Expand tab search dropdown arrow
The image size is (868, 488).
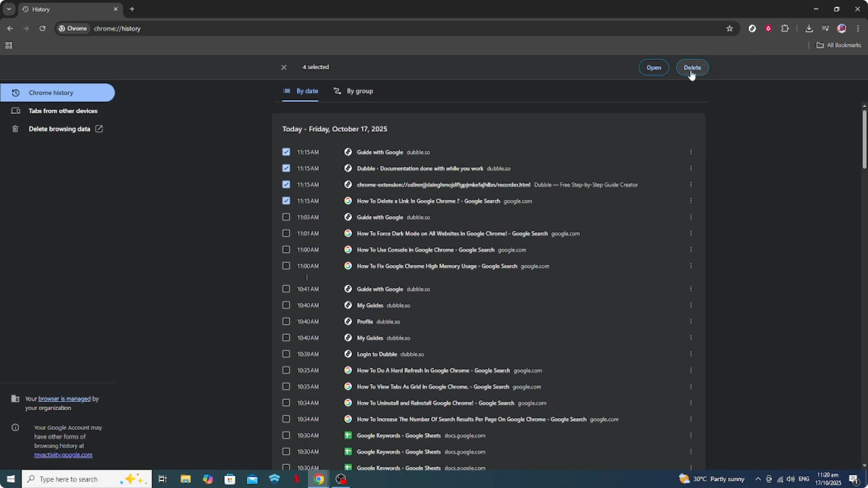pyautogui.click(x=9, y=9)
